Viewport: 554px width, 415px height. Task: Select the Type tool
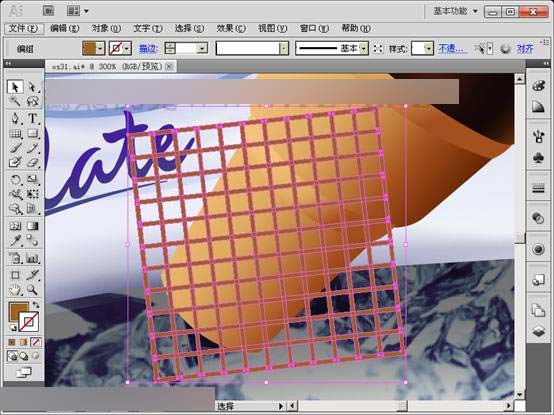[x=32, y=118]
